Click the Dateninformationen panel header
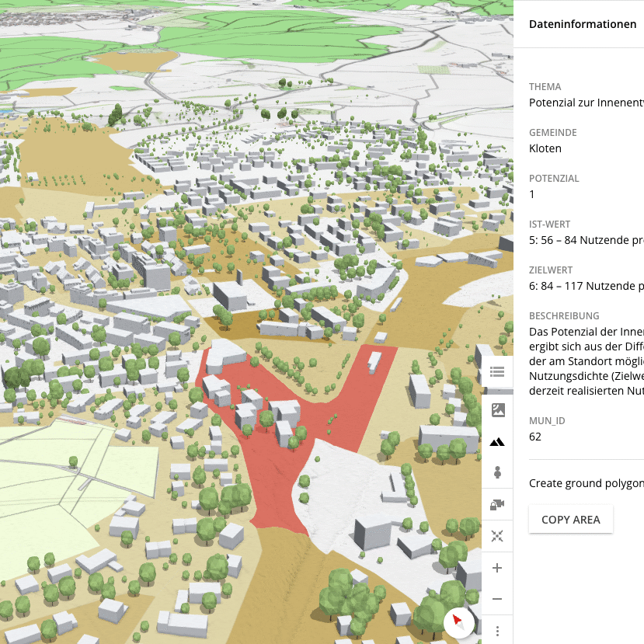Screen dimensions: 644x644 (582, 24)
